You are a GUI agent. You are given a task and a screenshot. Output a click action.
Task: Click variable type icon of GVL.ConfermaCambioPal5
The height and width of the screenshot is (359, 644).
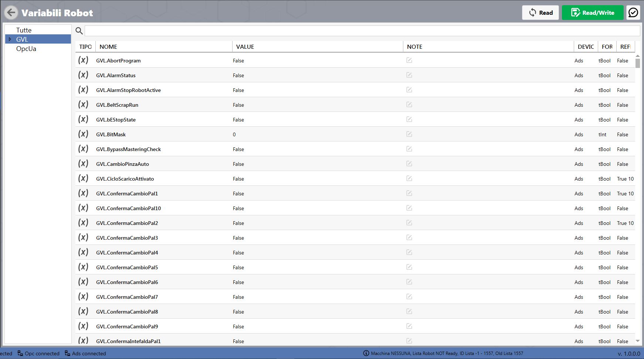(x=83, y=267)
